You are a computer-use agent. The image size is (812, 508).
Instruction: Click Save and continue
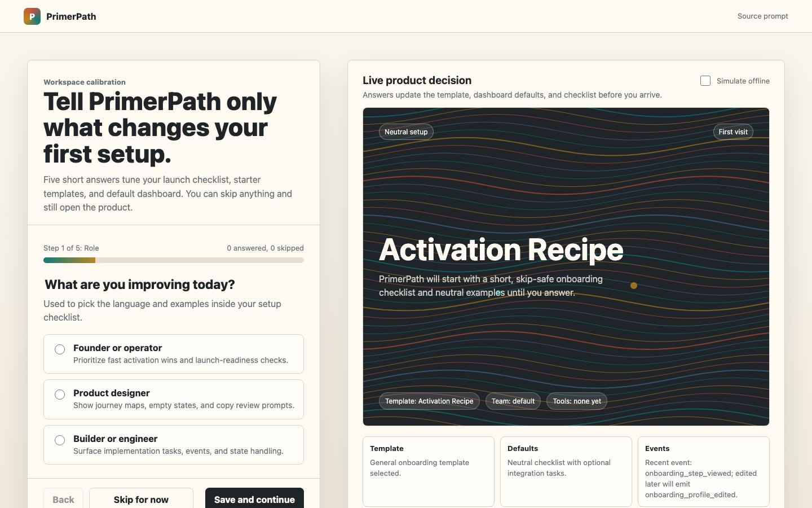click(254, 499)
